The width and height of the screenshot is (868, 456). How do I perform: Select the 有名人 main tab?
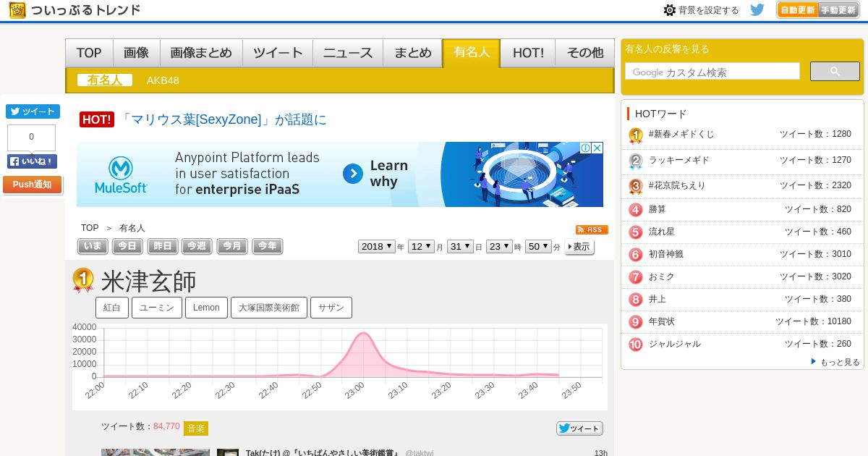(x=472, y=53)
